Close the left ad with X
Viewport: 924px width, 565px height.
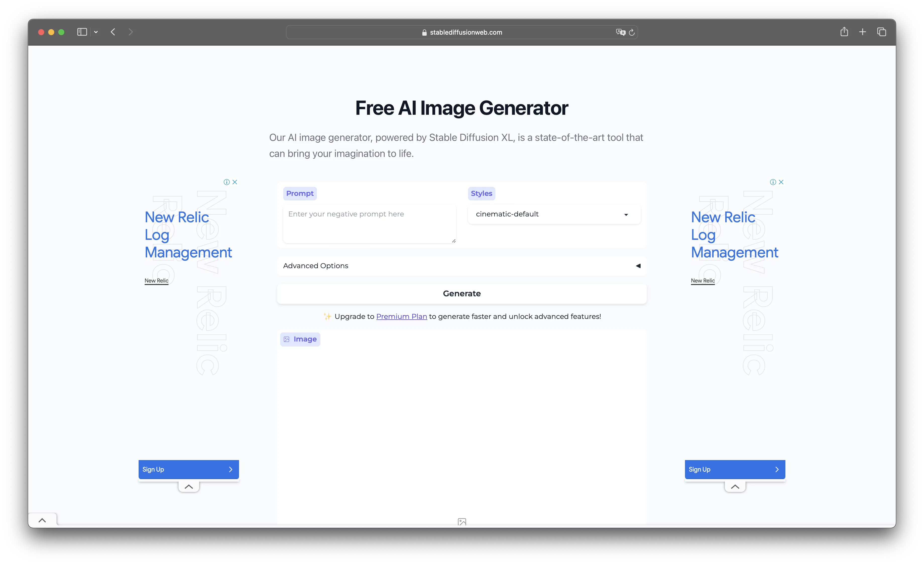(235, 182)
